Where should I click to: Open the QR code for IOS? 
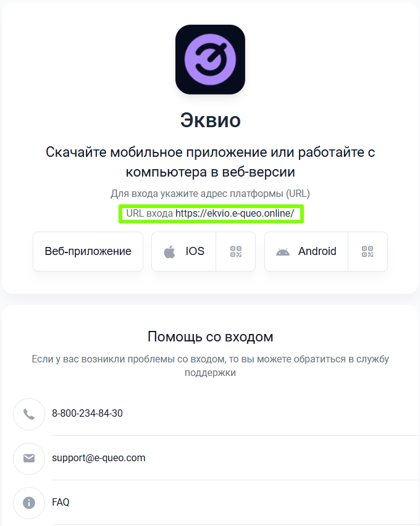click(x=236, y=252)
